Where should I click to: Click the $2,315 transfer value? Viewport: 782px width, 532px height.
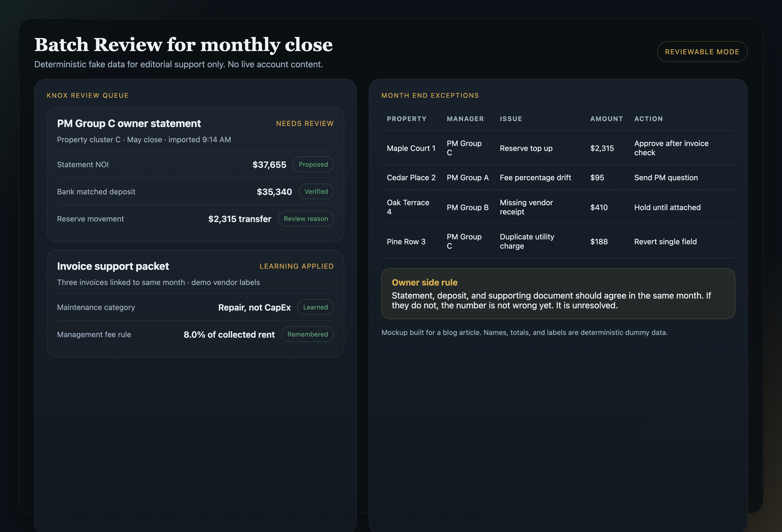pyautogui.click(x=239, y=219)
